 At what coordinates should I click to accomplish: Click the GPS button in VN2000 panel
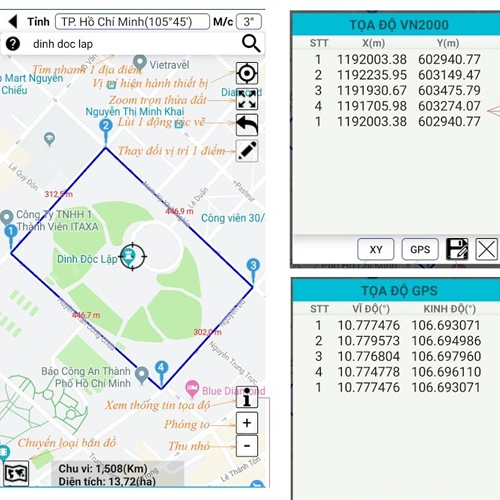coord(420,249)
